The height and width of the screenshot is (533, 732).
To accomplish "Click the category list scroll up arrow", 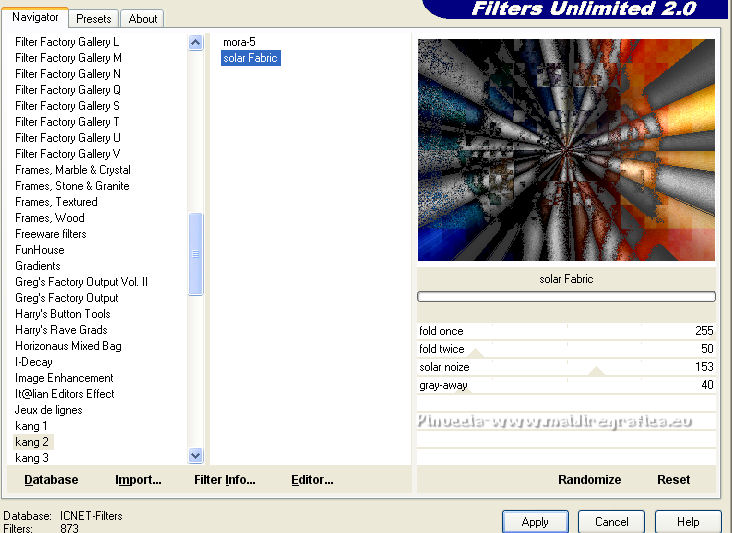I will point(196,43).
